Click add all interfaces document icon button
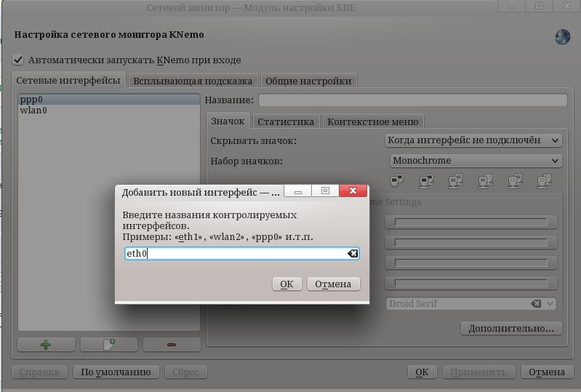 (x=109, y=345)
